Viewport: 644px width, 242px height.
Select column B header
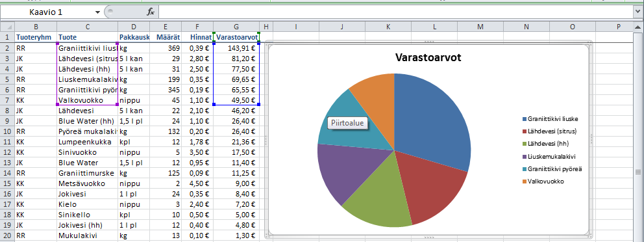click(36, 27)
